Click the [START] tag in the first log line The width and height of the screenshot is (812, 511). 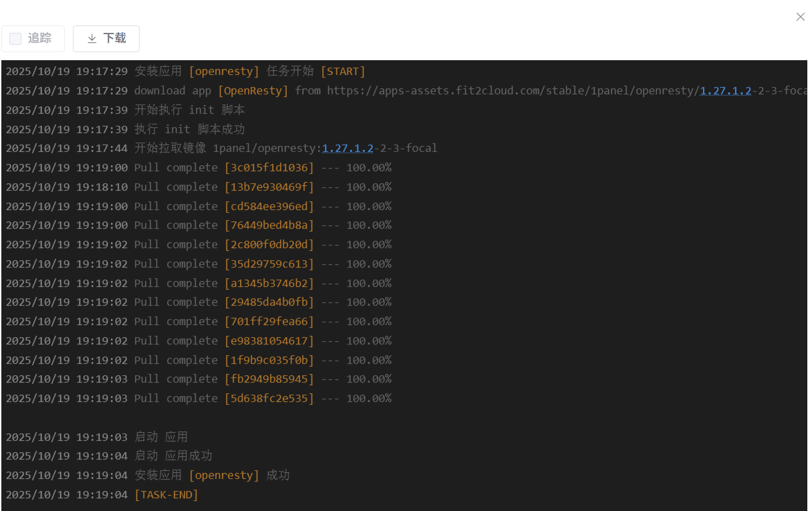pos(343,72)
